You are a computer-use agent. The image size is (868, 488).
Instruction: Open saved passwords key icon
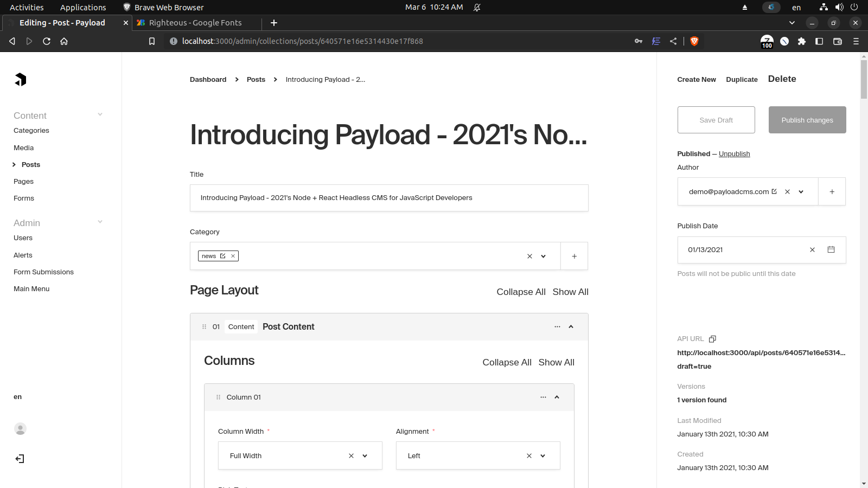pos(639,41)
